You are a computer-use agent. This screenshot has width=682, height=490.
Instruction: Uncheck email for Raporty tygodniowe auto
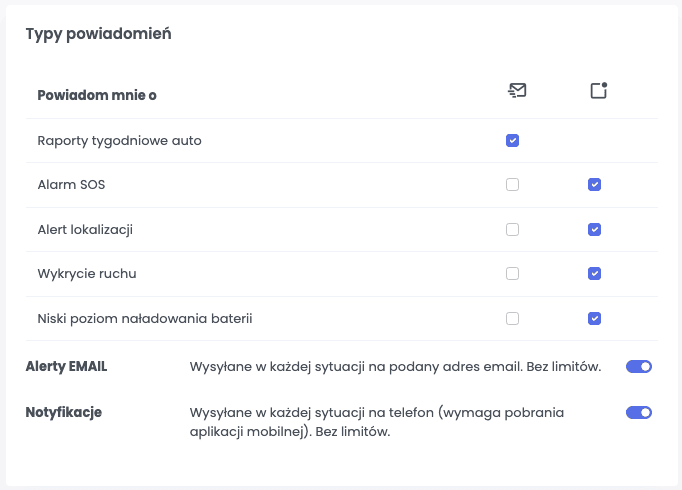coord(512,140)
